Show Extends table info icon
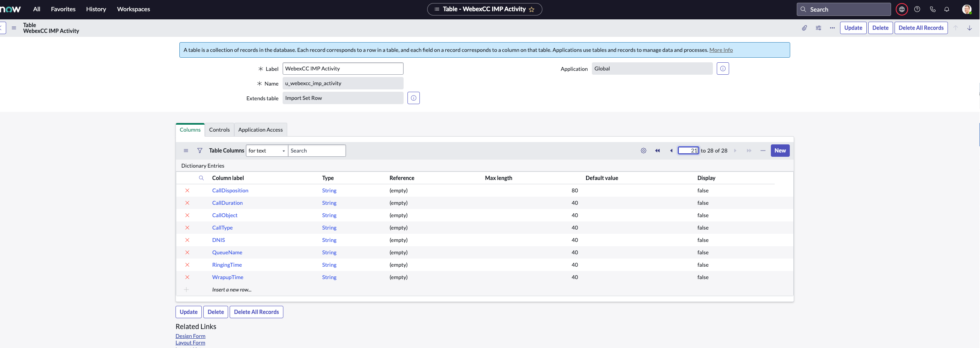The width and height of the screenshot is (980, 348). (414, 98)
